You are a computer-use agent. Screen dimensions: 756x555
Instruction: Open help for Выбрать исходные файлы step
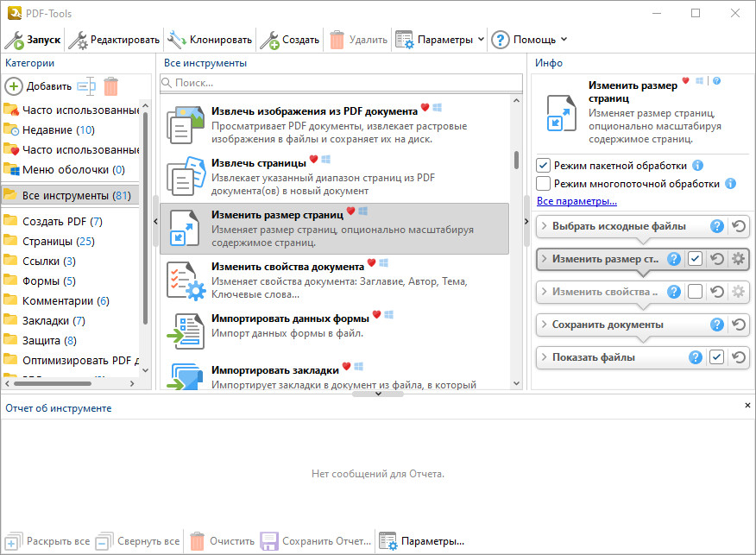(x=717, y=226)
